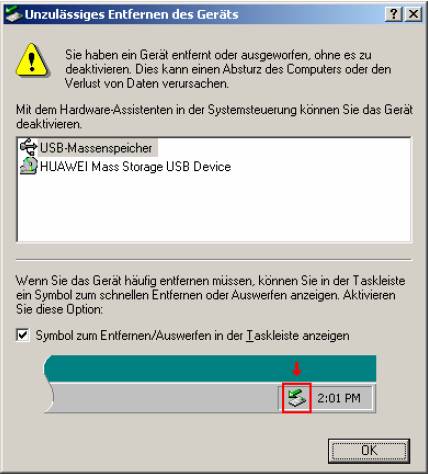The height and width of the screenshot is (474, 428).
Task: Click the Hardware-Assistenten instruction text
Action: click(214, 117)
